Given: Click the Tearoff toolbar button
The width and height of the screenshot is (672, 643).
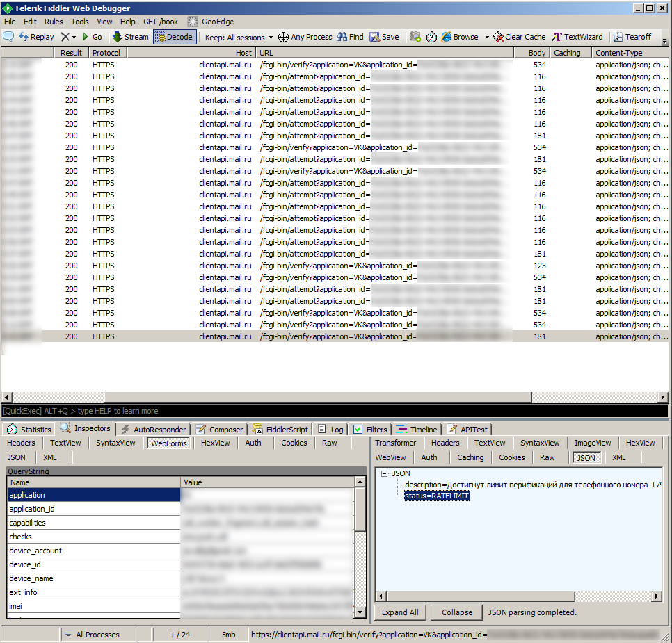Looking at the screenshot, I should click(632, 37).
